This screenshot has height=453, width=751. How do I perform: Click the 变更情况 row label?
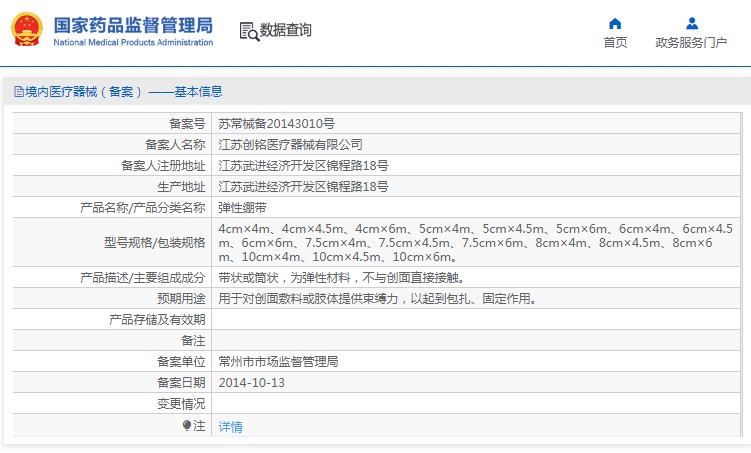[x=181, y=404]
